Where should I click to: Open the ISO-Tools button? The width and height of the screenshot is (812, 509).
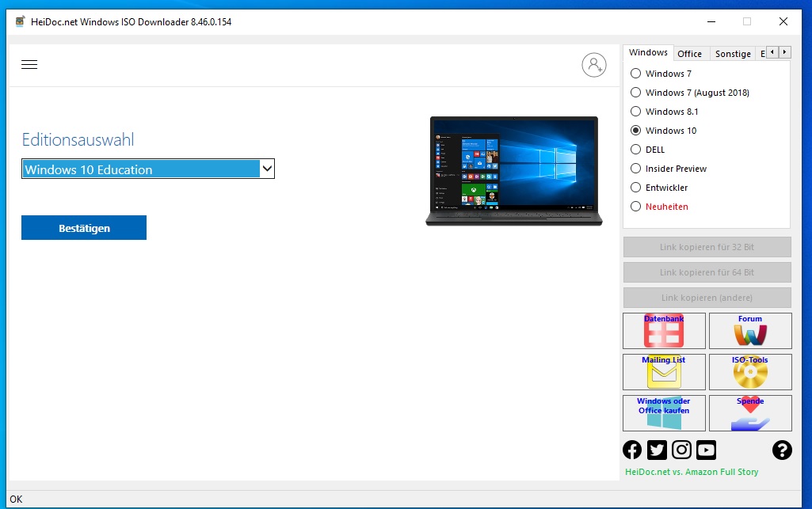tap(750, 372)
